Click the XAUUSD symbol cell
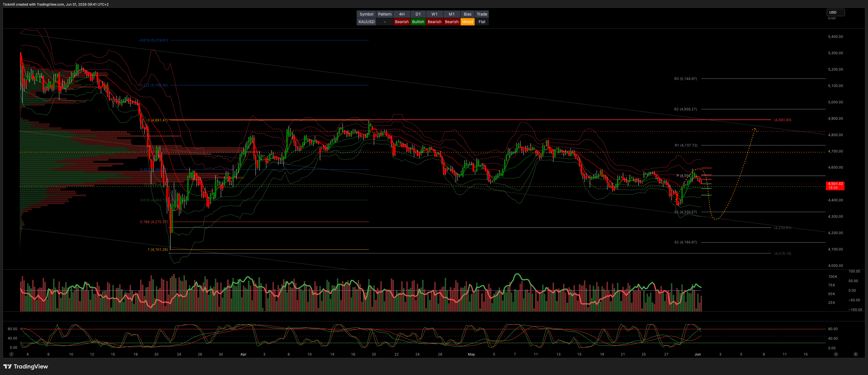868x375 pixels. pyautogui.click(x=366, y=22)
